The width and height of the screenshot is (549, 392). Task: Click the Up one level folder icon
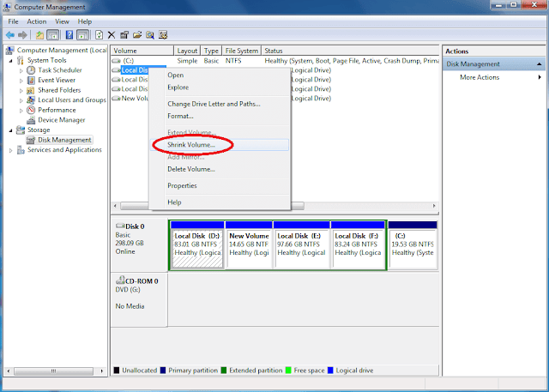[x=39, y=35]
